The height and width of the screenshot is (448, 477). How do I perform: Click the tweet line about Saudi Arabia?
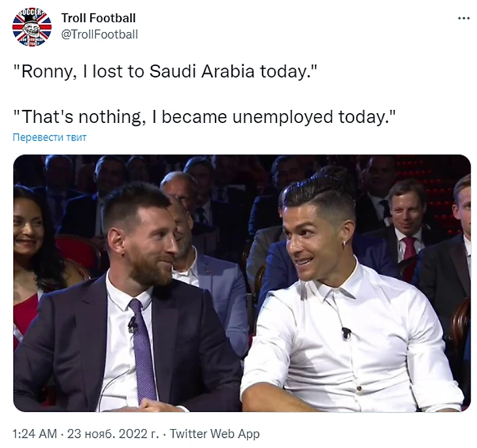coord(166,71)
